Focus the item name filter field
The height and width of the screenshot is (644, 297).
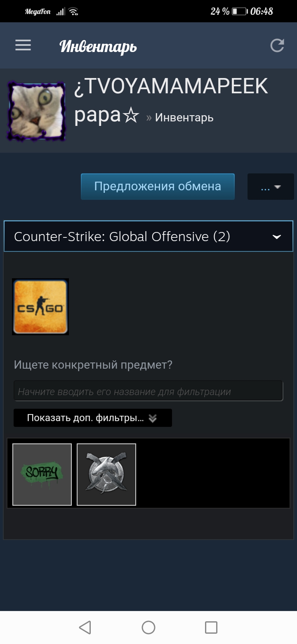click(x=148, y=391)
